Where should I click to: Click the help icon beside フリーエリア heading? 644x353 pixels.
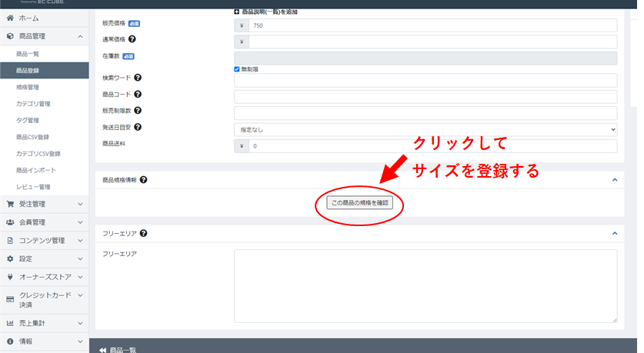tap(143, 233)
